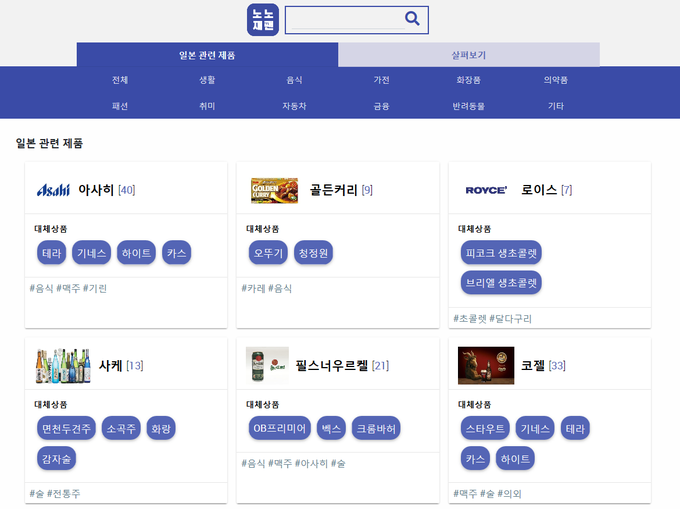
Task: Open the 사케 product title
Action: pos(111,365)
